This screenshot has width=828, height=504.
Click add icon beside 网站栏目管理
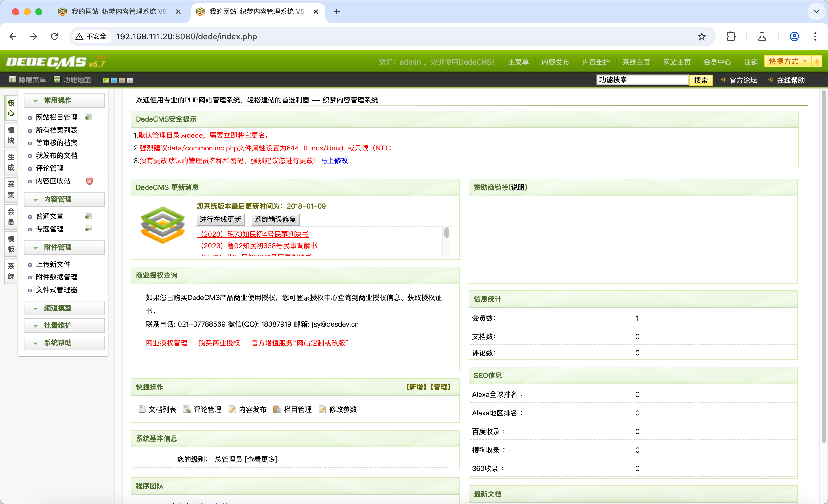tap(88, 117)
